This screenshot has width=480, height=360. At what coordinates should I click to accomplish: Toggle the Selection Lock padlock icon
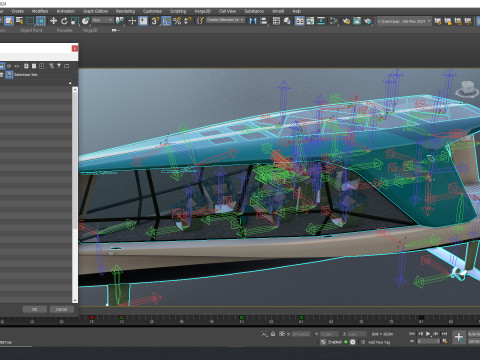273,334
